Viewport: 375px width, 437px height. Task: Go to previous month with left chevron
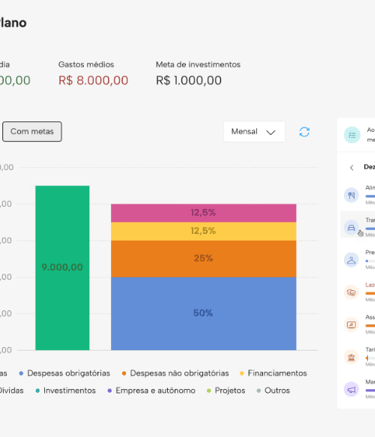coord(352,167)
